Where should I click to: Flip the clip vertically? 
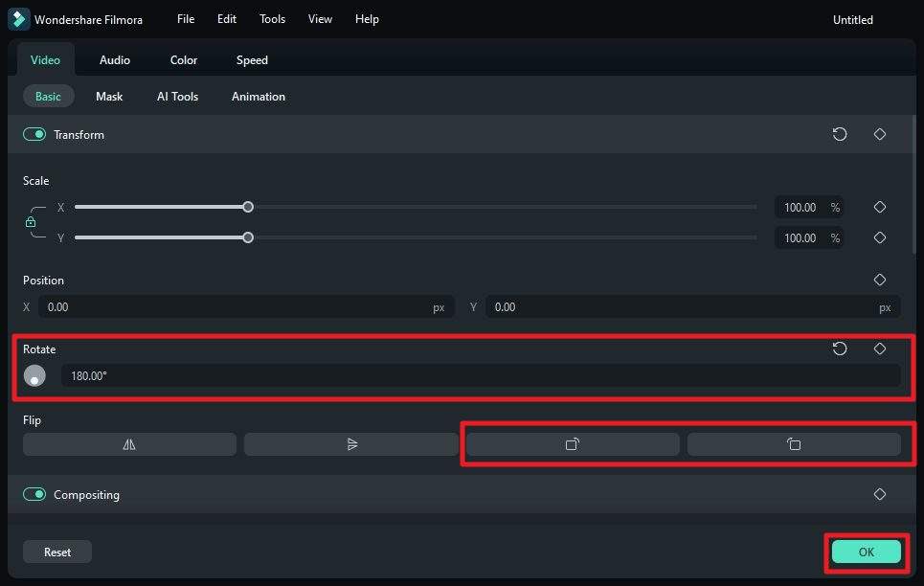(351, 444)
